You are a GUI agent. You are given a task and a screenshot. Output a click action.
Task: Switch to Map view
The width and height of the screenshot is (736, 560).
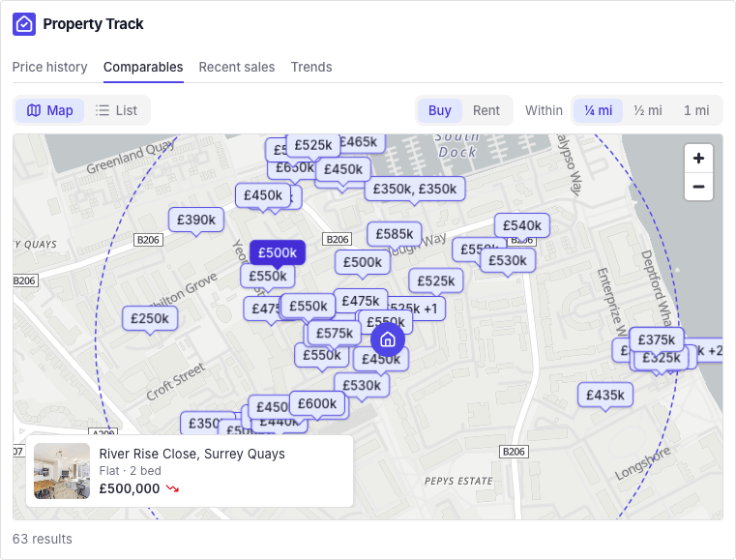[x=49, y=110]
